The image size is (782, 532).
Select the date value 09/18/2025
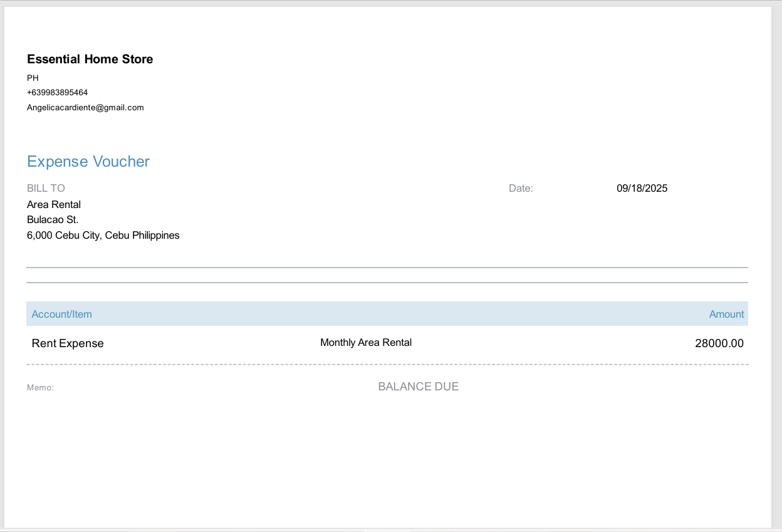(642, 189)
